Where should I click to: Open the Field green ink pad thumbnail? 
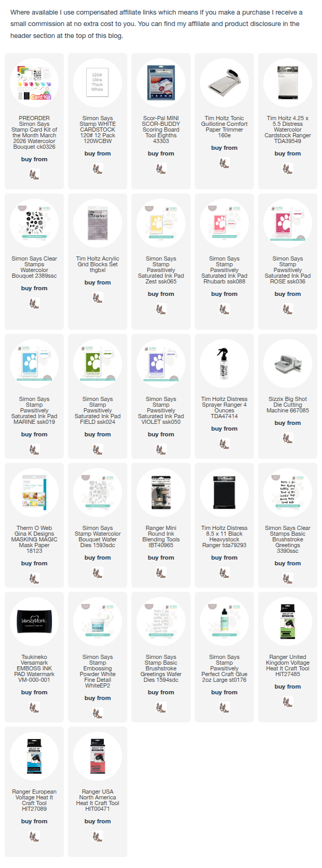98,363
